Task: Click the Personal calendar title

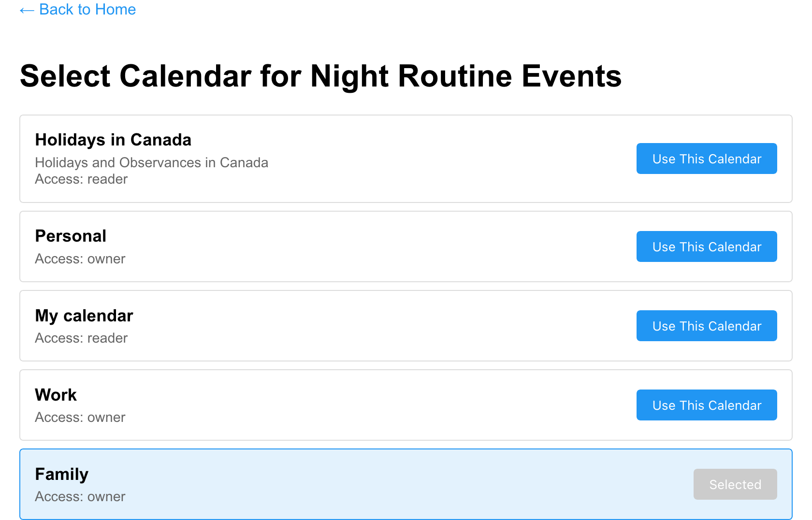Action: point(71,236)
